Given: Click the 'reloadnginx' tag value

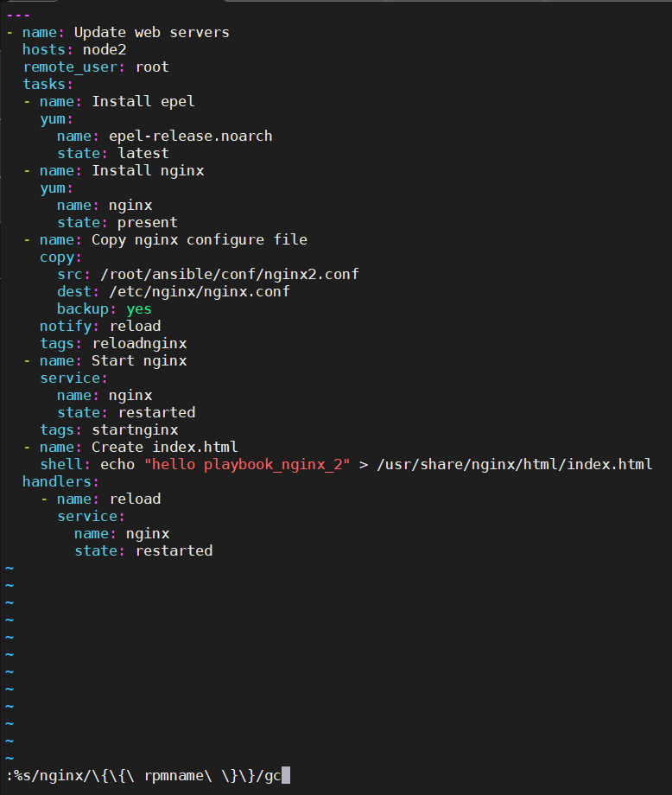Looking at the screenshot, I should [139, 343].
